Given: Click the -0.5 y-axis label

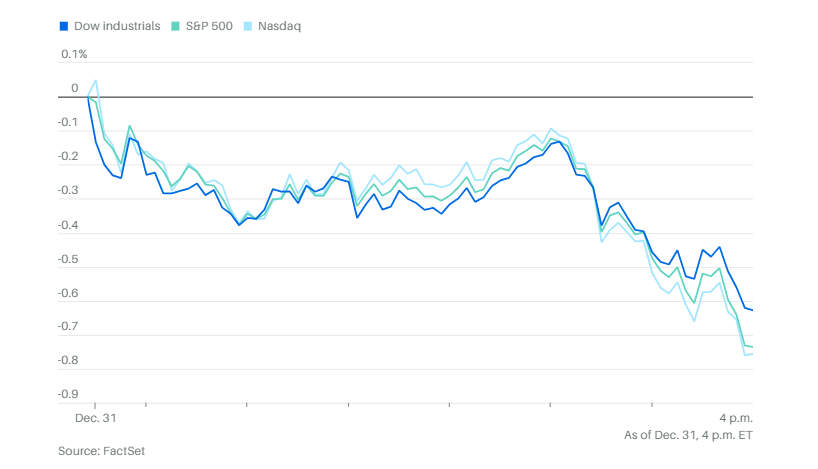Looking at the screenshot, I should click(x=68, y=259).
